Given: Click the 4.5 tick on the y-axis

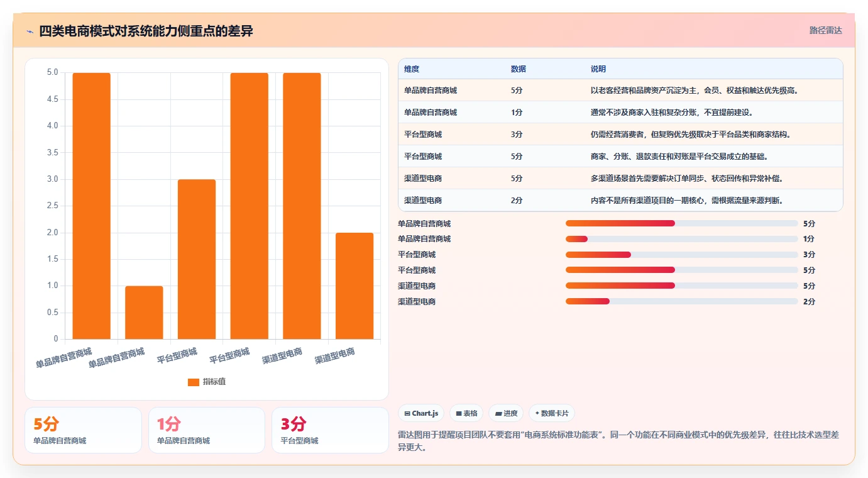Looking at the screenshot, I should 52,99.
